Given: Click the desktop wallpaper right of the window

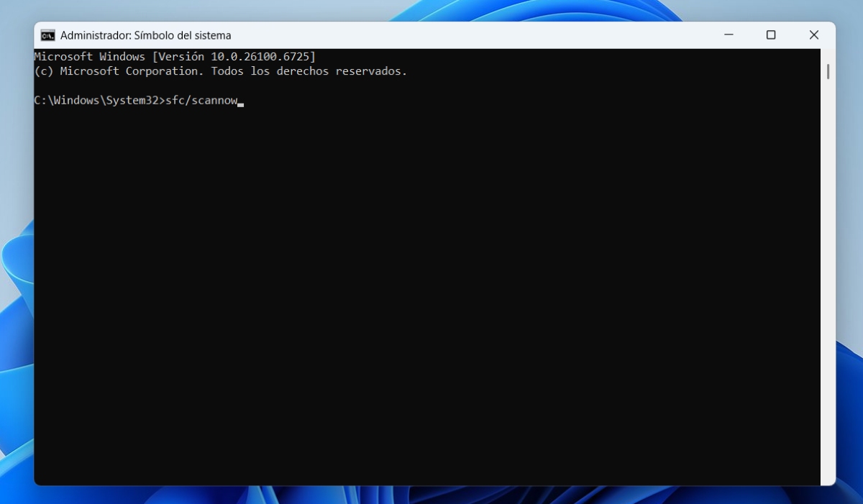Looking at the screenshot, I should (849, 288).
